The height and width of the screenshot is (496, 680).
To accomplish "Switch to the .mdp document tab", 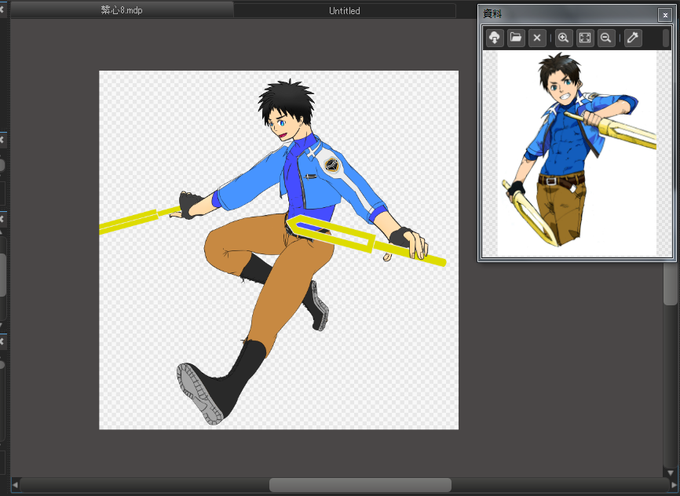I will click(x=122, y=10).
